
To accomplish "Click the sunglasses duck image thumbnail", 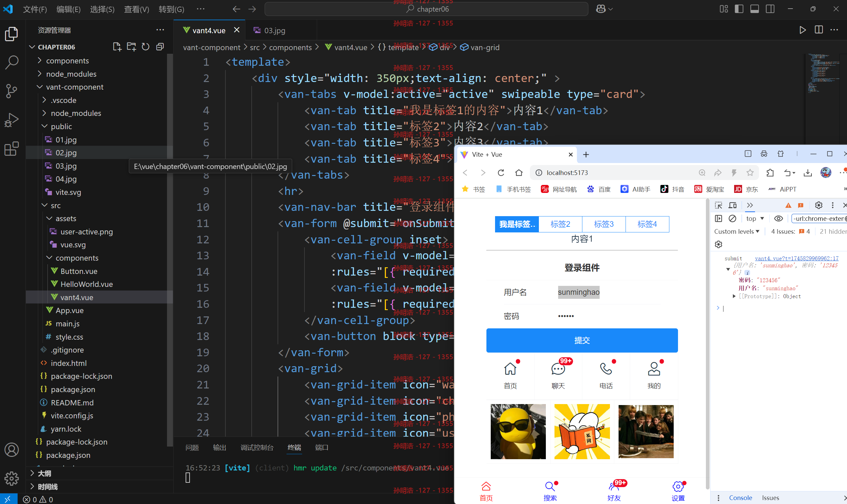I will (518, 431).
